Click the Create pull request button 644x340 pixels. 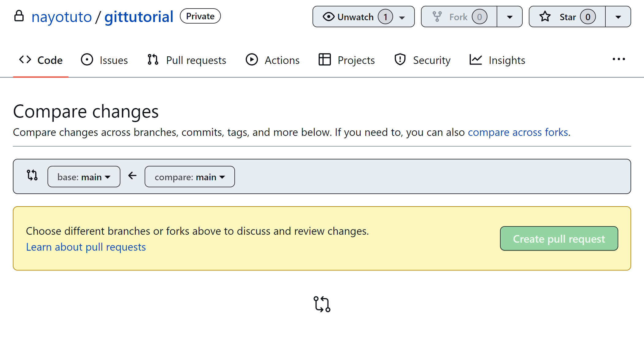pos(559,239)
